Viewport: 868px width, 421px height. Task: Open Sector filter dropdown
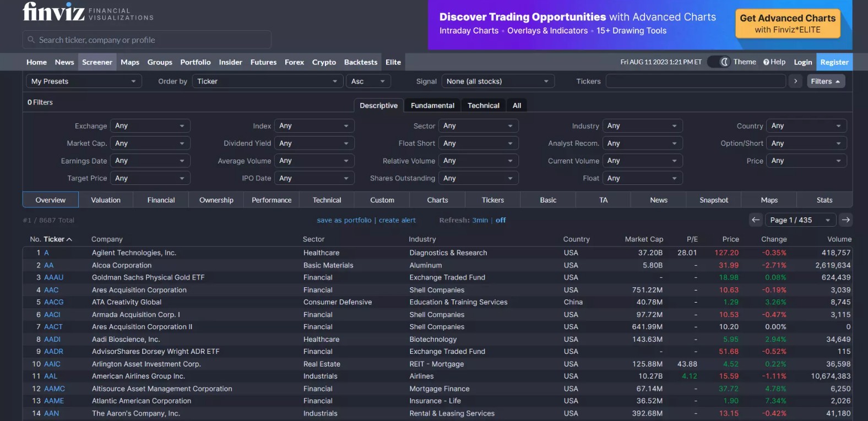point(479,126)
